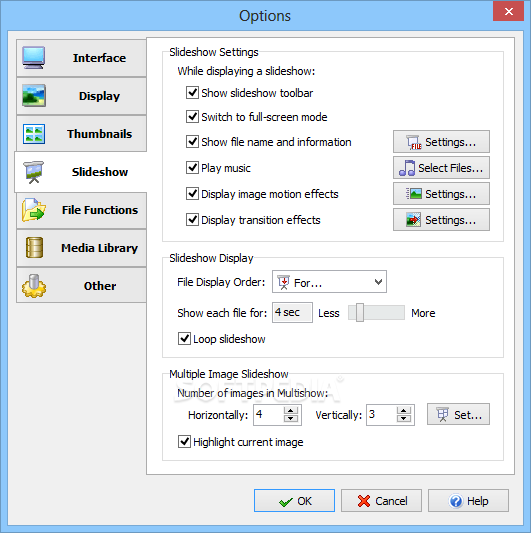The width and height of the screenshot is (531, 533).
Task: Toggle Switch to full-screen mode checkbox
Action: [192, 117]
